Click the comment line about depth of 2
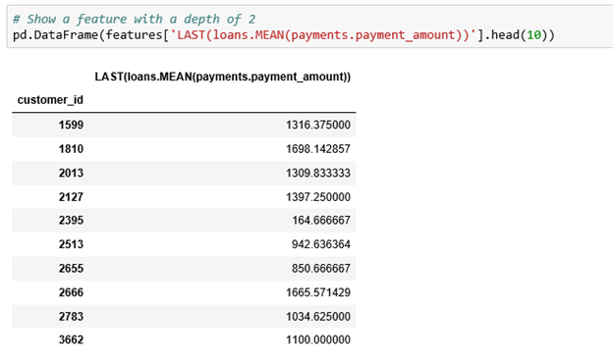This screenshot has width=613, height=364. tap(134, 19)
